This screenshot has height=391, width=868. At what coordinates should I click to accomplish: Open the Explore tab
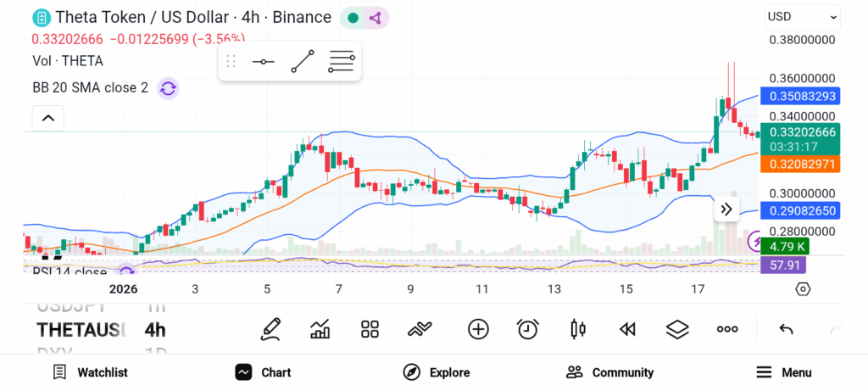[x=436, y=372]
